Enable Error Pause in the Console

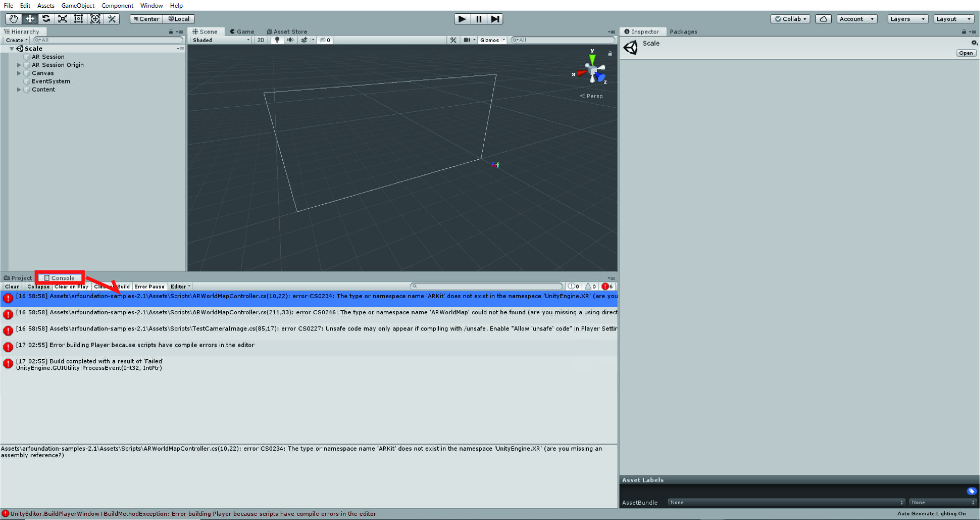[149, 286]
